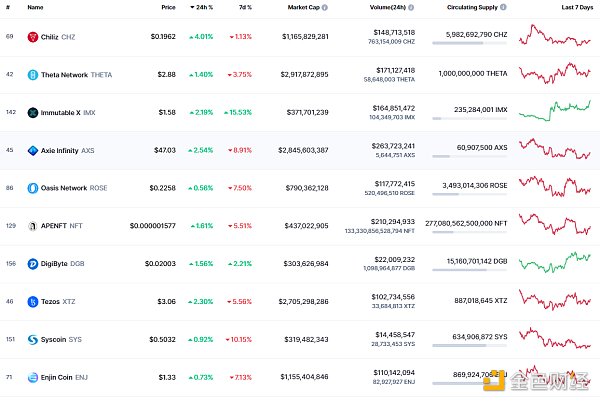
Task: Click the Immutable X 7-day green chart
Action: pos(554,111)
